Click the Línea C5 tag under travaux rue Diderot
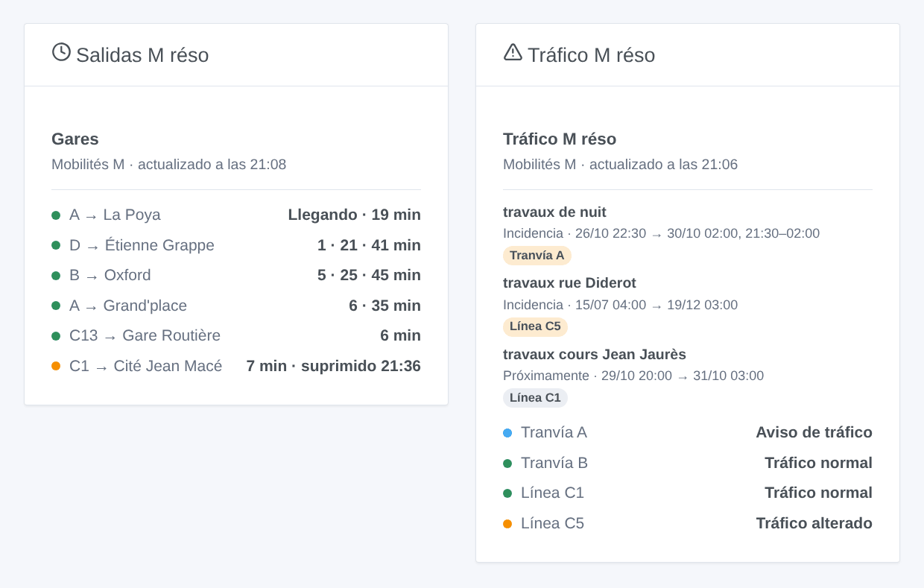The image size is (924, 588). tap(535, 326)
